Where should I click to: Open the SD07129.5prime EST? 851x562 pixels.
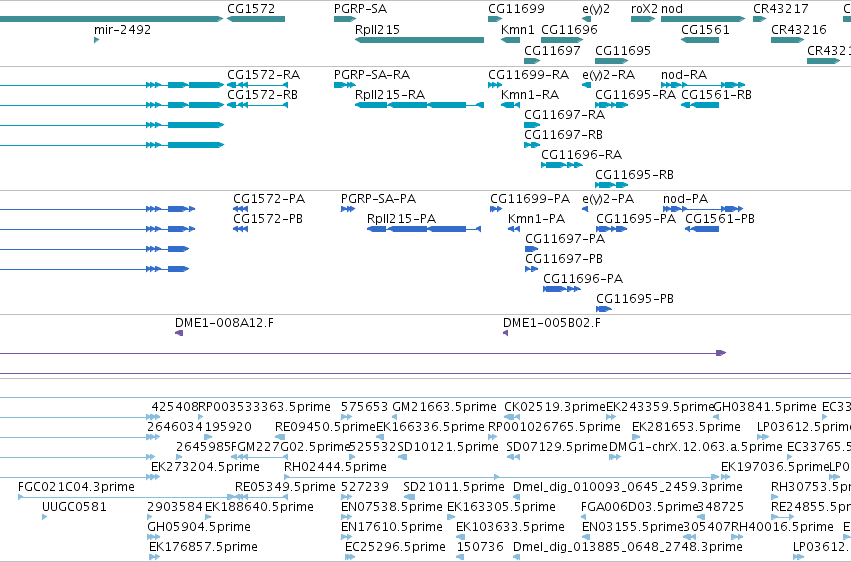tap(513, 457)
